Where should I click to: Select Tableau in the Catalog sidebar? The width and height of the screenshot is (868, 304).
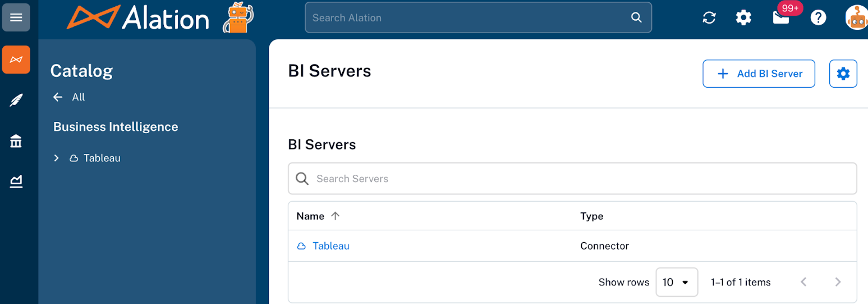click(x=102, y=158)
